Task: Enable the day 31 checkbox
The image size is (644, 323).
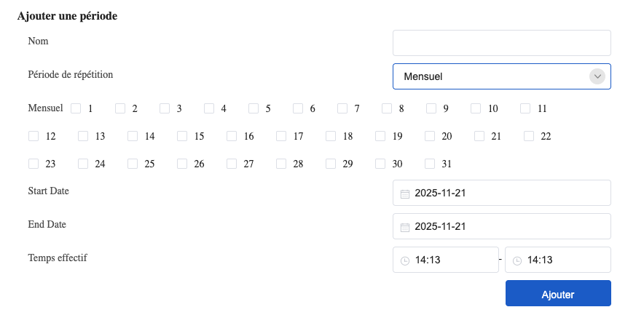Action: pyautogui.click(x=430, y=164)
